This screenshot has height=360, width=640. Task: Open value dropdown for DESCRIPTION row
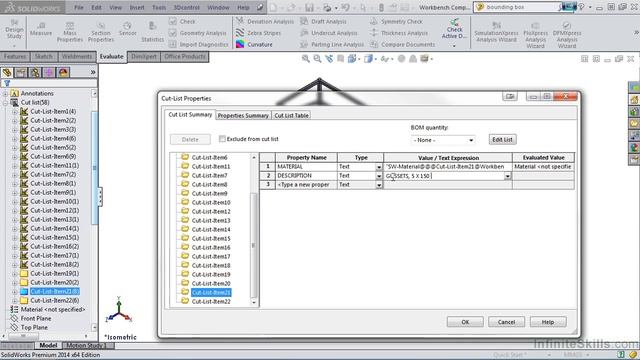click(x=507, y=176)
